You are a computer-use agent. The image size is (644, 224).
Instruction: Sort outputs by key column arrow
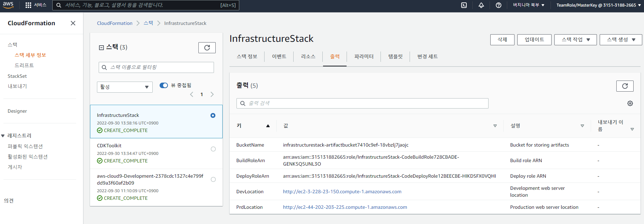point(268,126)
